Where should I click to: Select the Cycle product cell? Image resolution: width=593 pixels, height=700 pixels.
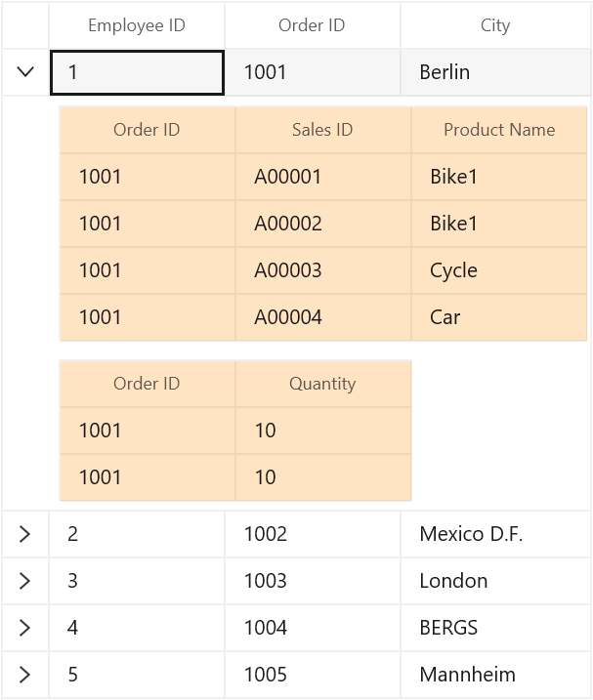[x=499, y=270]
